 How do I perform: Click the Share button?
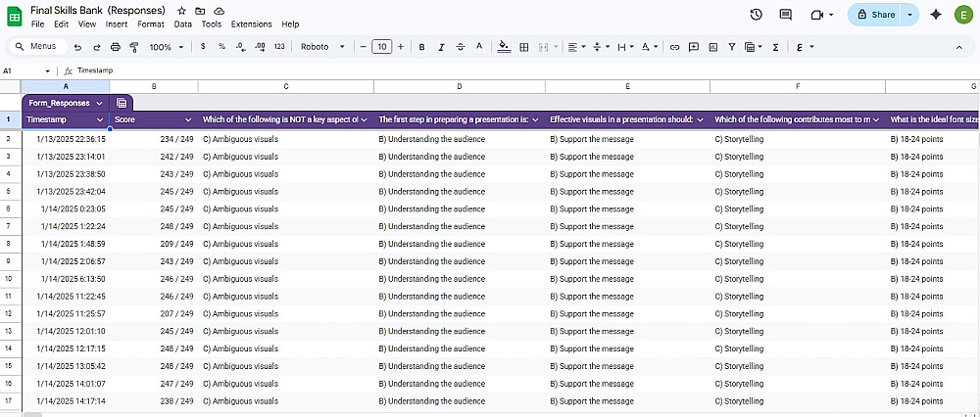[875, 15]
